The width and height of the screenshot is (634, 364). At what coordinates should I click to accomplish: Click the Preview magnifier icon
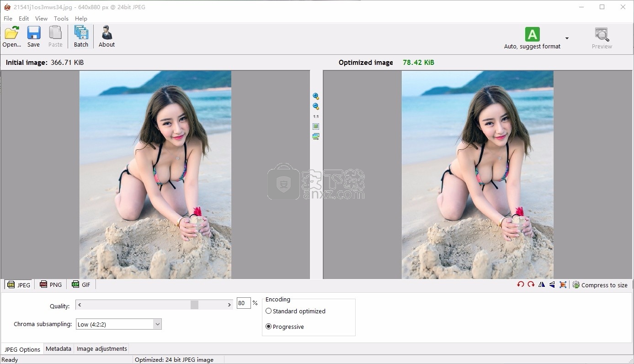coord(602,34)
